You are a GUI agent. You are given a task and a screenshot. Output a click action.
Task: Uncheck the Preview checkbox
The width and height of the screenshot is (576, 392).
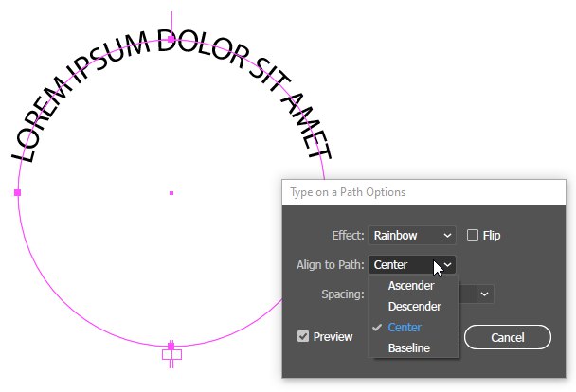[303, 336]
